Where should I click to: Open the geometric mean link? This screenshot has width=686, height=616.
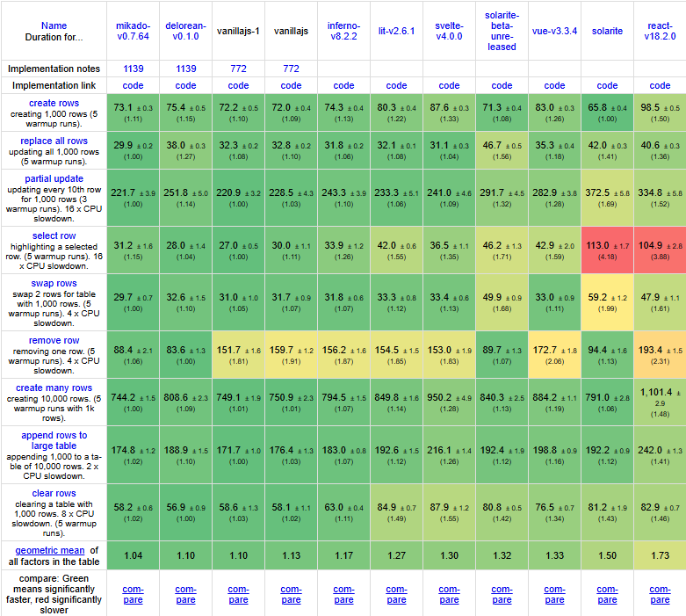[x=50, y=551]
